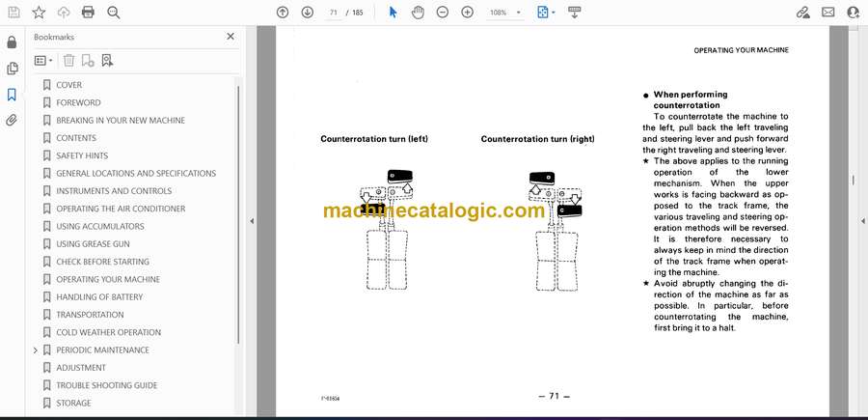Screen dimensions: 868x420
Task: Open the FOREWORD bookmark
Action: (78, 102)
